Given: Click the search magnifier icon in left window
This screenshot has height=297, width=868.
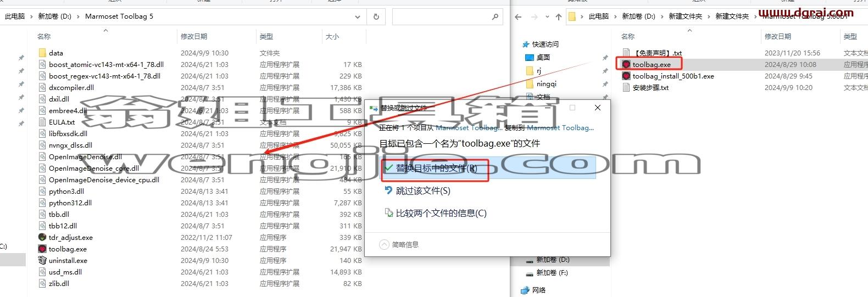Looking at the screenshot, I should [x=495, y=16].
